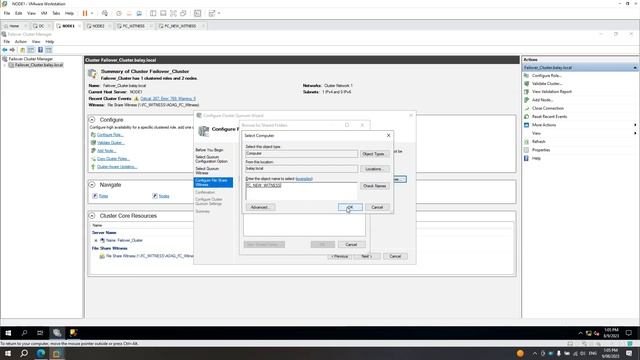Expand More Actions submenu arrow
640x360 pixels.
[x=635, y=125]
